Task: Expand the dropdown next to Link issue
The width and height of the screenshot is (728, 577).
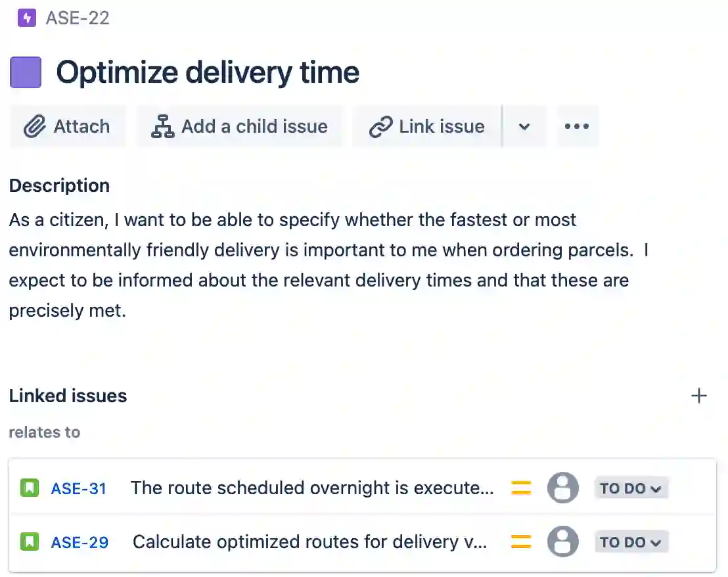Action: (524, 126)
